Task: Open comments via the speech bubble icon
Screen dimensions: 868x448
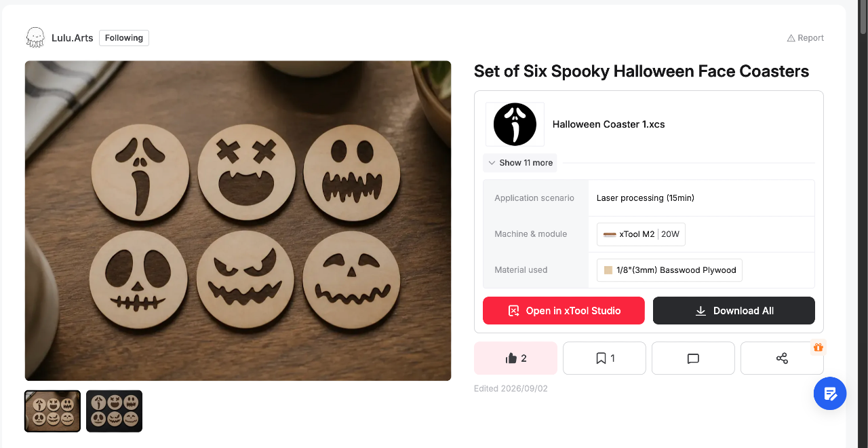Action: [693, 358]
